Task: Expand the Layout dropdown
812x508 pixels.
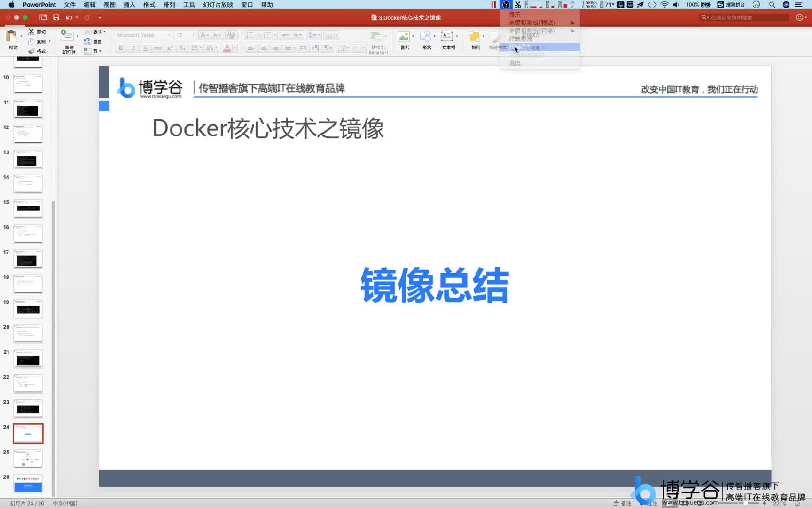Action: point(94,32)
